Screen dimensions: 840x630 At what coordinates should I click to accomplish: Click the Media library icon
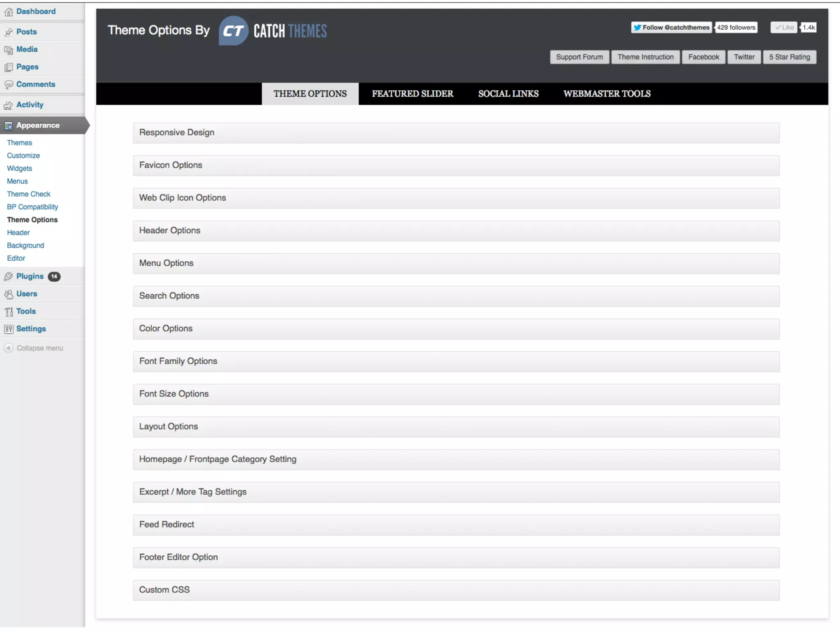(8, 50)
